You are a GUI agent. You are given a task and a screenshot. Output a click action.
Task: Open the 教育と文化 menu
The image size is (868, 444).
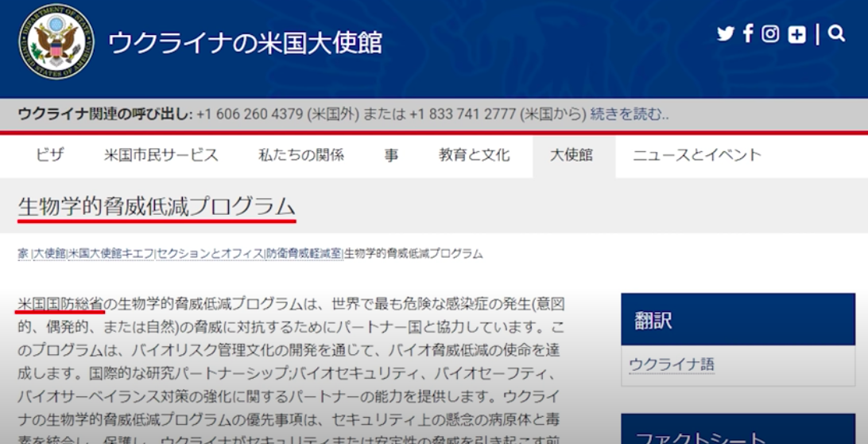(x=474, y=155)
